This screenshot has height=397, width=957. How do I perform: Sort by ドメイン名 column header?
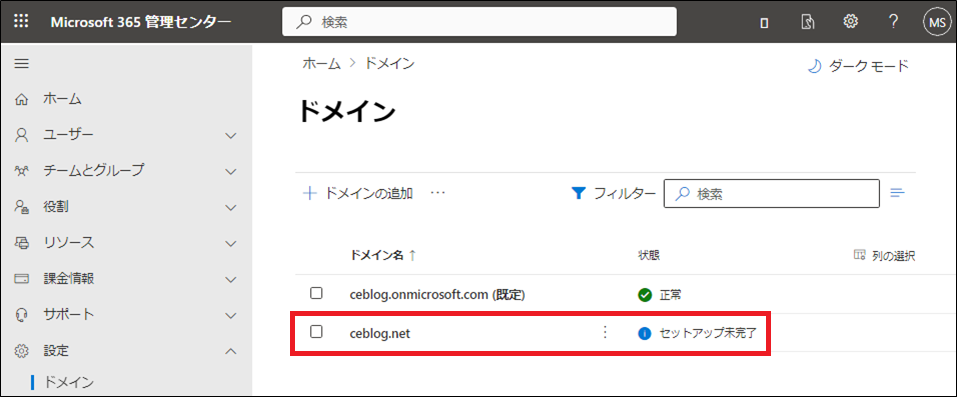(383, 255)
